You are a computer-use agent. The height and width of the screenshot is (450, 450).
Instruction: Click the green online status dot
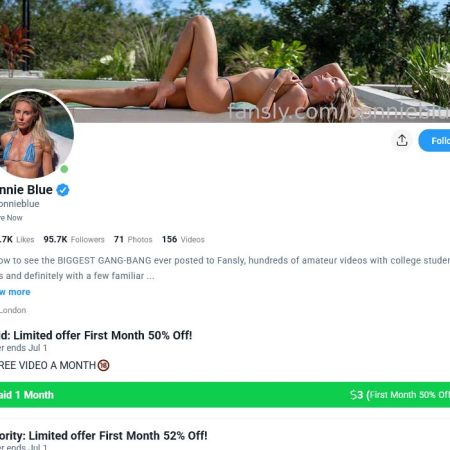pos(64,169)
